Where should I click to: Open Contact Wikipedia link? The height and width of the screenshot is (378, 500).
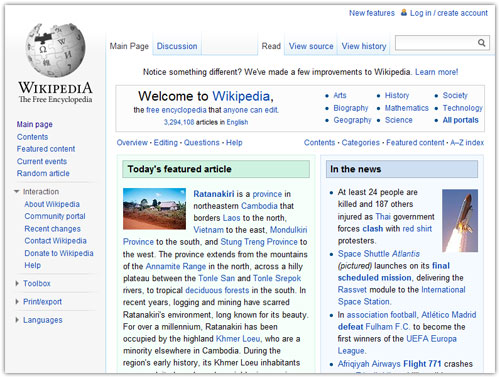point(55,241)
